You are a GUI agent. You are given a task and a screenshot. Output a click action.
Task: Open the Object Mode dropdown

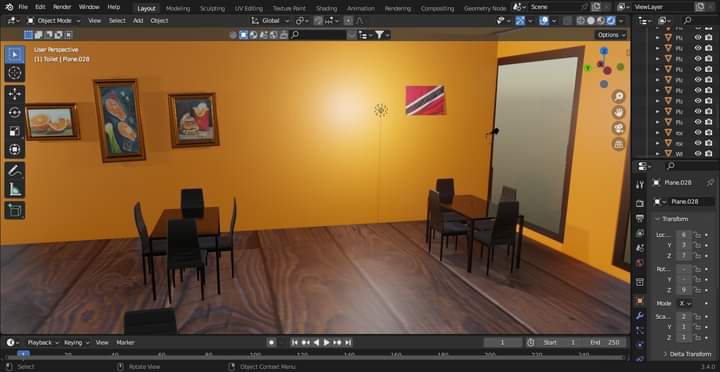[x=53, y=21]
